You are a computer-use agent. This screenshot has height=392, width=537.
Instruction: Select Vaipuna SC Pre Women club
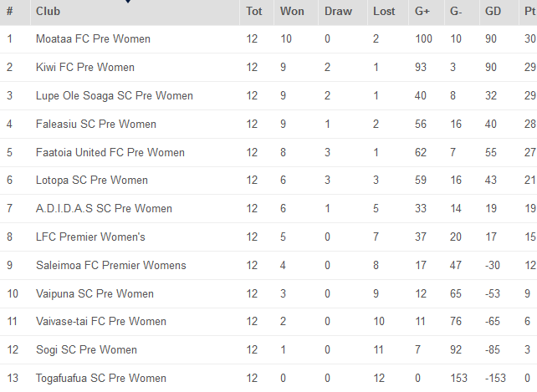point(95,294)
